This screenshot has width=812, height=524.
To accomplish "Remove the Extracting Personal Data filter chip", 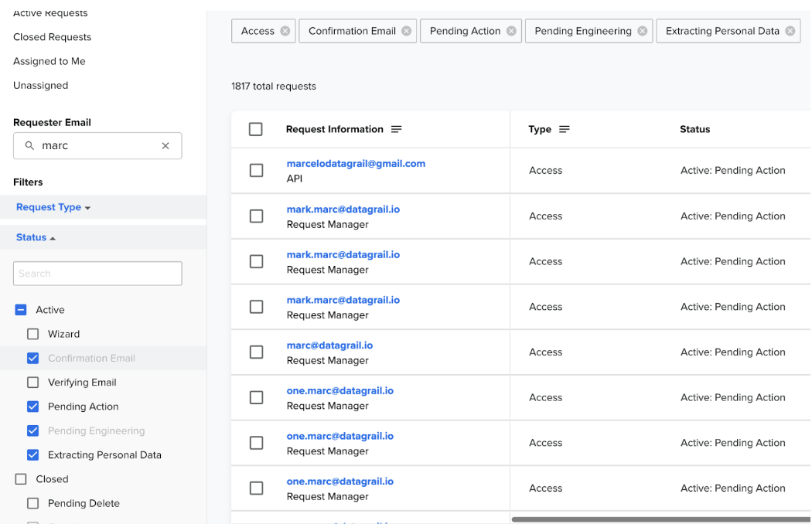I will pyautogui.click(x=790, y=31).
